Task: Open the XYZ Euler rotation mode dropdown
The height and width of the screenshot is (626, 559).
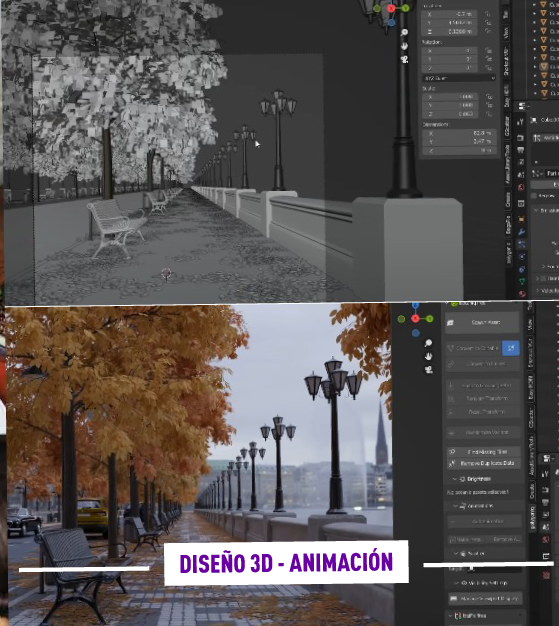Action: pyautogui.click(x=459, y=78)
